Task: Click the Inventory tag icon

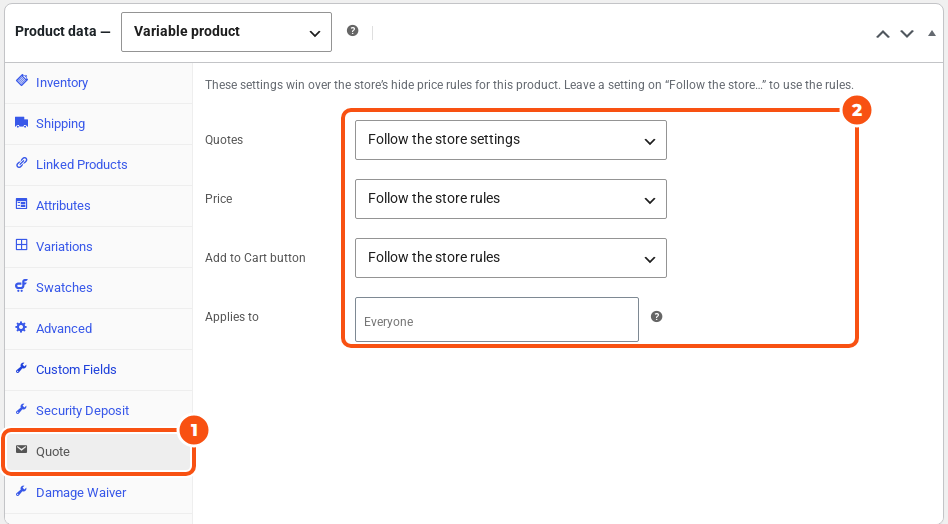Action: pyautogui.click(x=22, y=80)
